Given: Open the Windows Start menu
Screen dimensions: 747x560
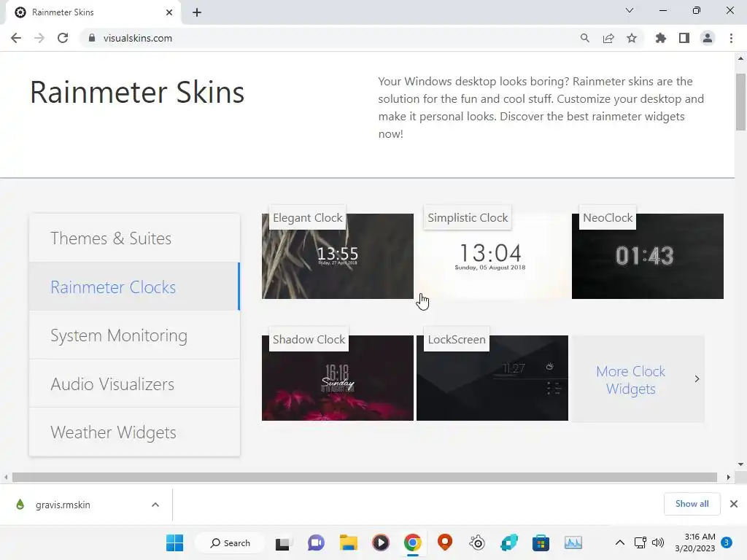Looking at the screenshot, I should [x=174, y=542].
